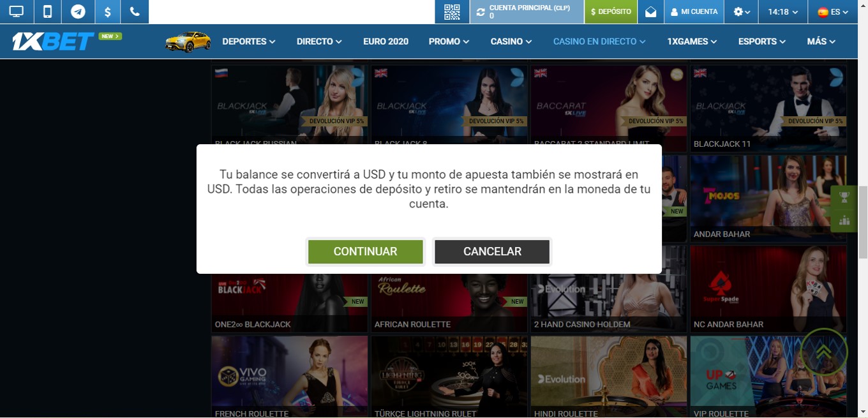Refresh the Cuenta Principal balance
The width and height of the screenshot is (868, 418).
click(x=481, y=11)
